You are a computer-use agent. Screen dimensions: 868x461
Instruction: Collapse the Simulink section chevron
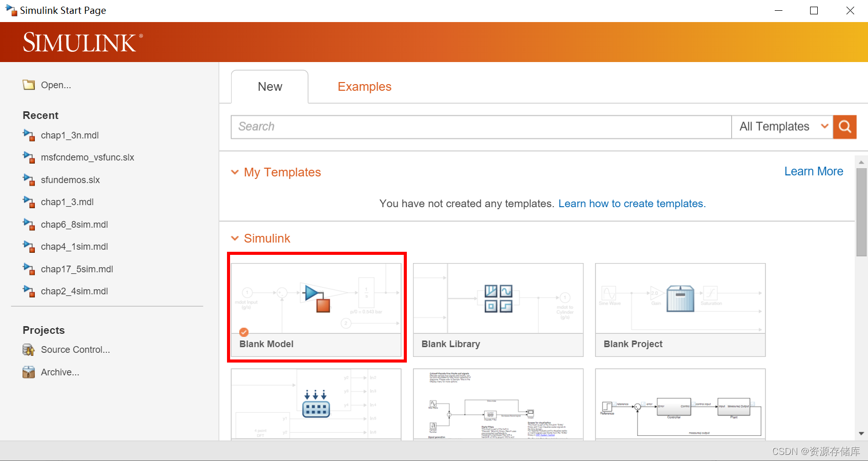(x=235, y=238)
